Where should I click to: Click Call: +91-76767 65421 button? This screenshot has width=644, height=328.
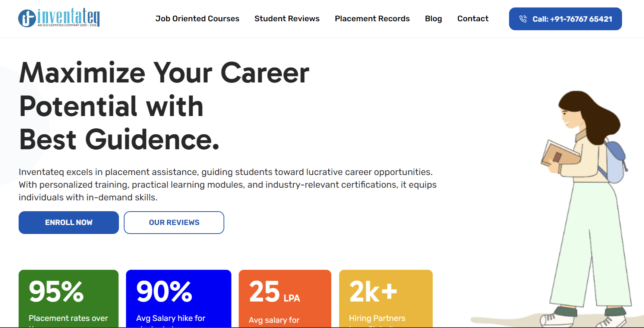[565, 19]
